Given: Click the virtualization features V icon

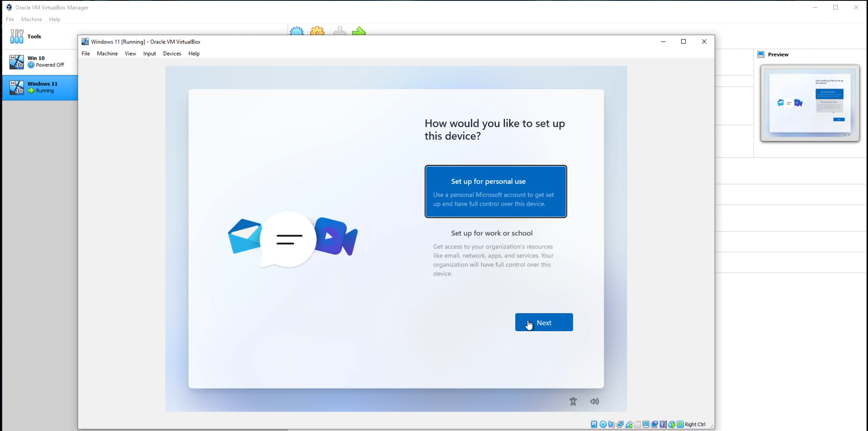Looking at the screenshot, I should (663, 424).
